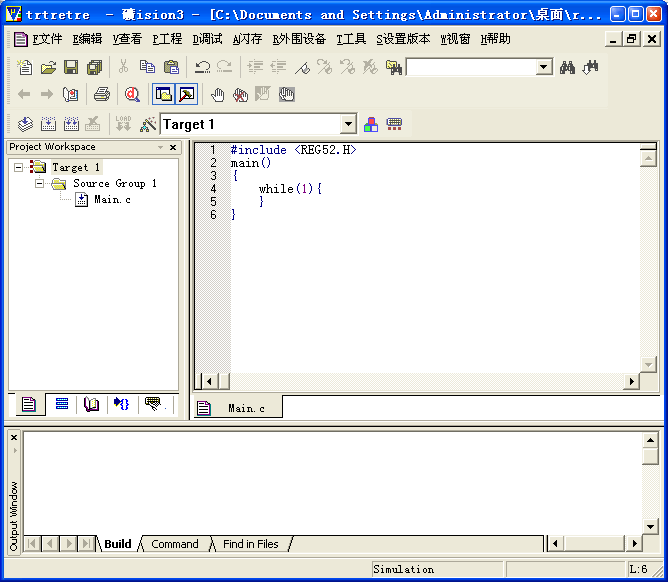Collapse Target 1 tree node
This screenshot has width=668, height=582.
click(x=18, y=167)
